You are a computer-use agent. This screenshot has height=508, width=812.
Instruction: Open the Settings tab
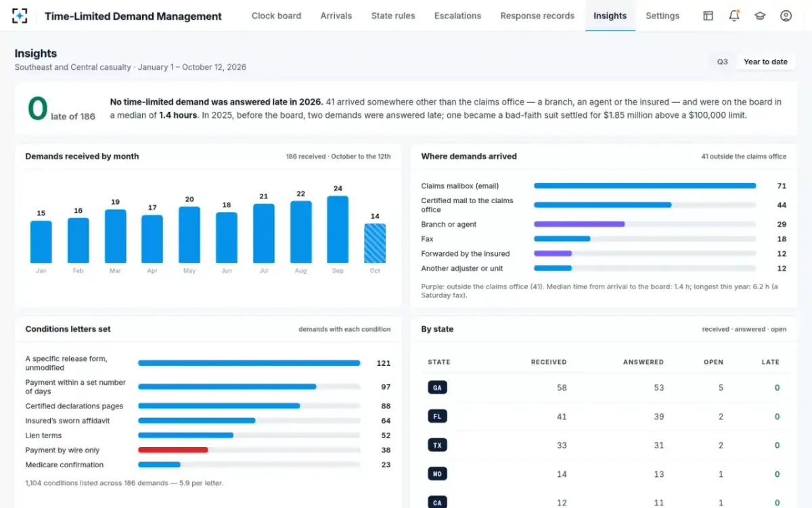click(x=662, y=16)
